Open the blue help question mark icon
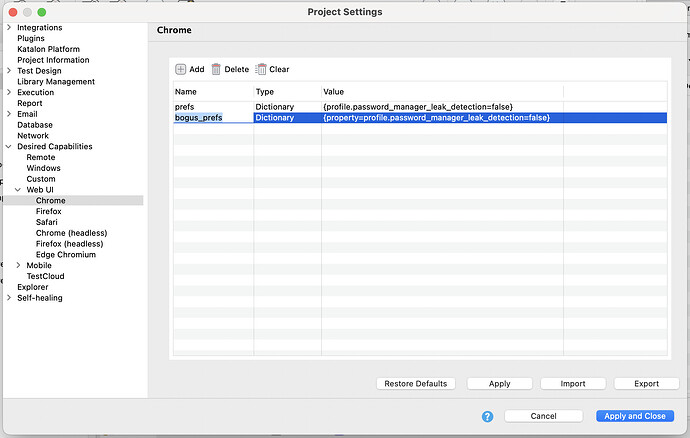This screenshot has width=690, height=438. (x=487, y=416)
